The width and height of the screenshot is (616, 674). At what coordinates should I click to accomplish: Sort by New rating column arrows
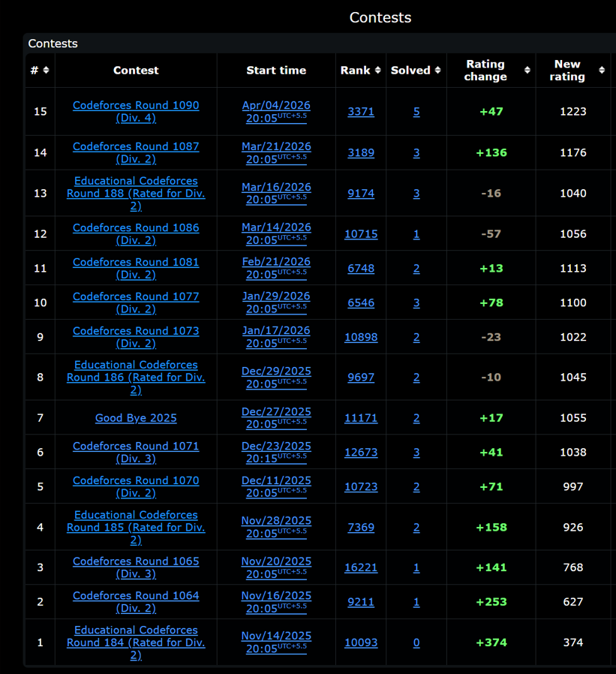(602, 70)
